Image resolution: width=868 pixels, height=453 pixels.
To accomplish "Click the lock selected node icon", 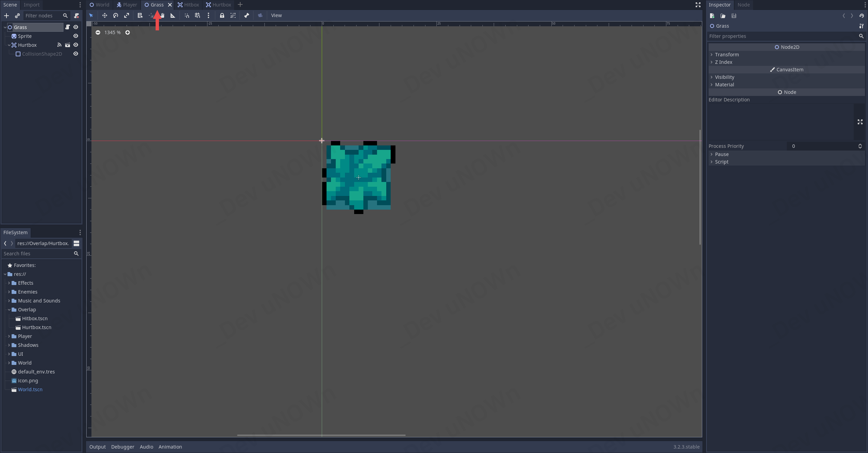I will coord(222,15).
